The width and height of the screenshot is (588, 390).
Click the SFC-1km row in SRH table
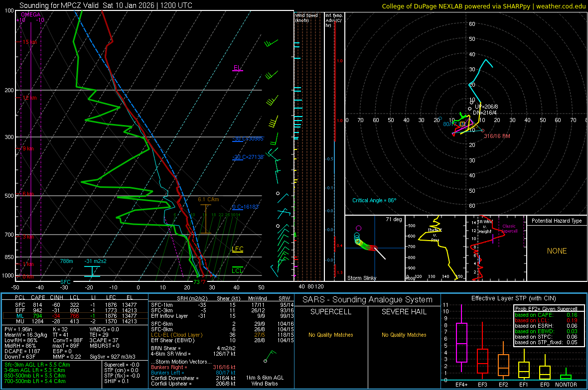pyautogui.click(x=223, y=305)
